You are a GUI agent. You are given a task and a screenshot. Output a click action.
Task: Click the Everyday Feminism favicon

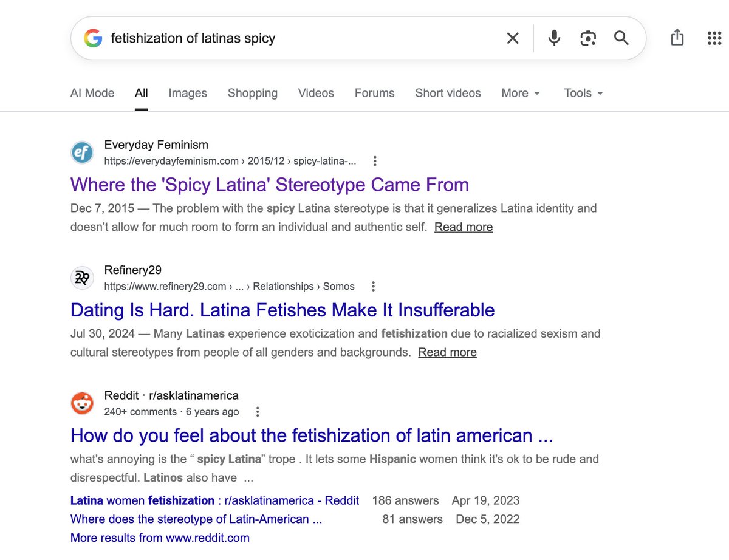click(x=82, y=152)
